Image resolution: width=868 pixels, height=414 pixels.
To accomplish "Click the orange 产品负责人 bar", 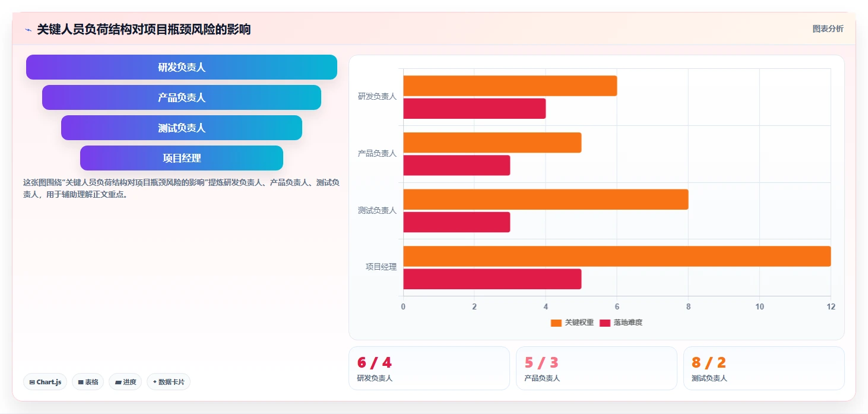I will click(x=492, y=143).
